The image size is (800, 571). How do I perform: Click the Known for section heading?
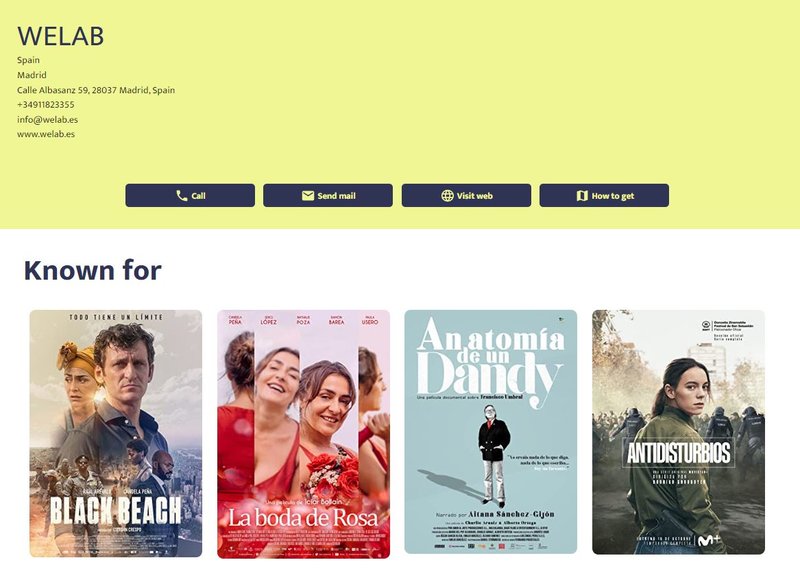pyautogui.click(x=92, y=270)
